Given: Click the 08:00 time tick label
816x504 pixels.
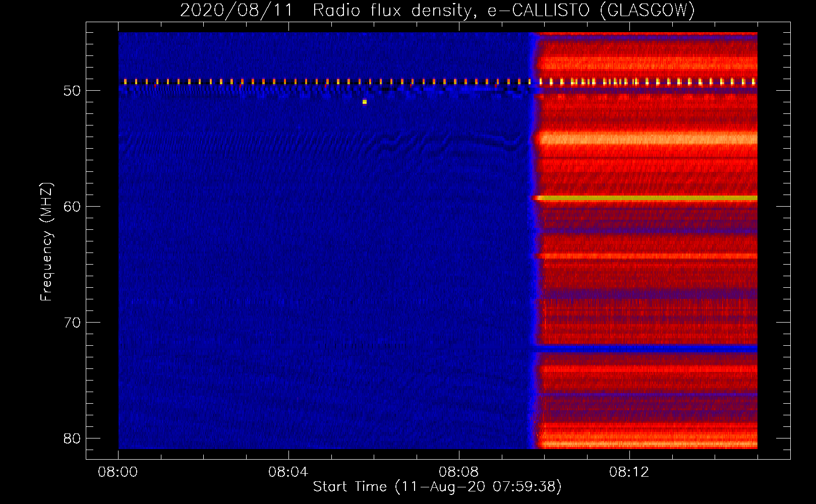Looking at the screenshot, I should 118,472.
